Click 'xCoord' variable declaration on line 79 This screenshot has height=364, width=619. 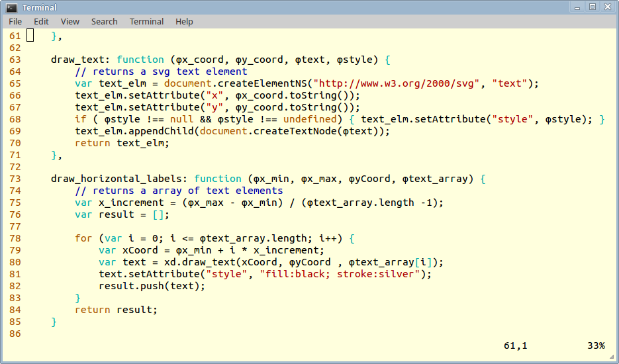pyautogui.click(x=140, y=250)
